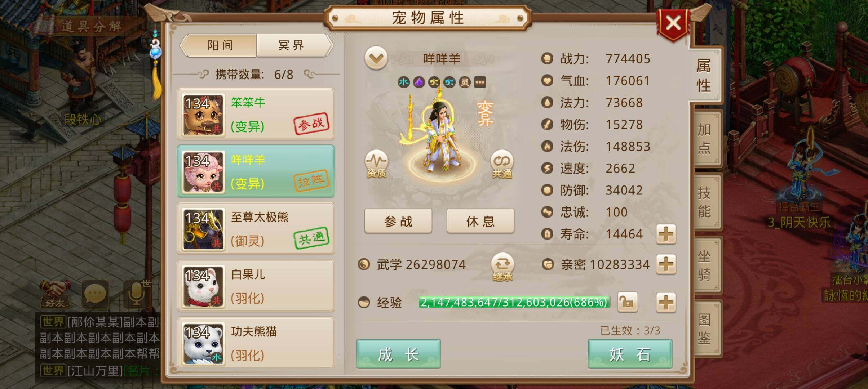The image size is (868, 389).
Task: Open the 技能 side tab
Action: point(704,202)
